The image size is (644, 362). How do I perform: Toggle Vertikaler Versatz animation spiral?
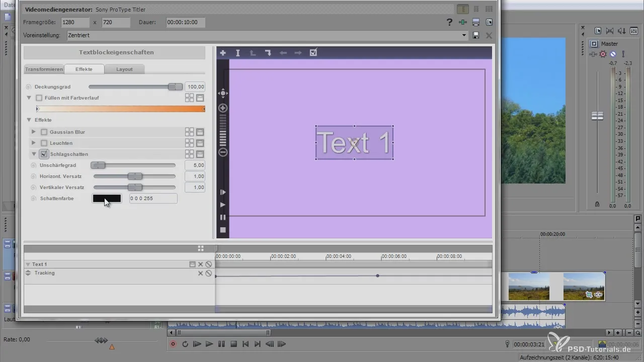34,188
